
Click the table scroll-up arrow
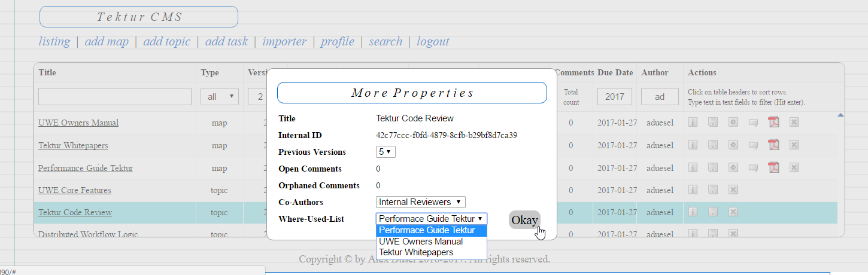tap(840, 115)
